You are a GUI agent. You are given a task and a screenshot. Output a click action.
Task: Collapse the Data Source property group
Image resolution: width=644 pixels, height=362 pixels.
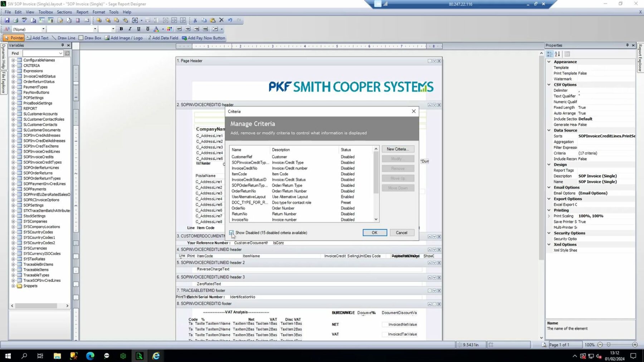click(x=549, y=130)
